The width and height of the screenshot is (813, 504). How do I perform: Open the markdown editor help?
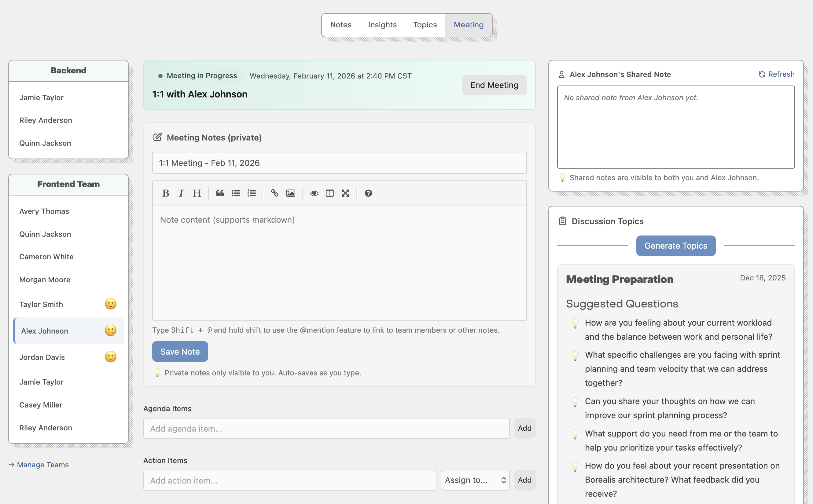pos(368,193)
